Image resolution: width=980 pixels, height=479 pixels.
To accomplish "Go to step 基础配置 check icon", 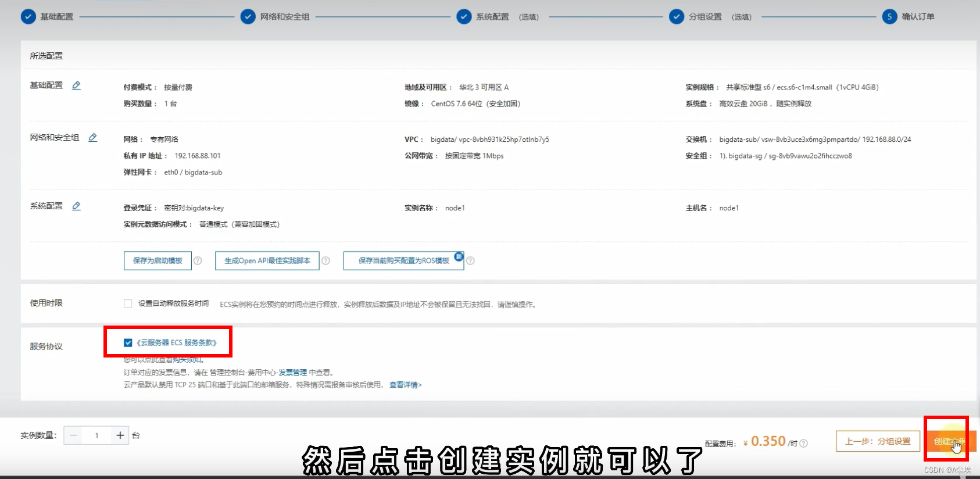I will click(28, 17).
